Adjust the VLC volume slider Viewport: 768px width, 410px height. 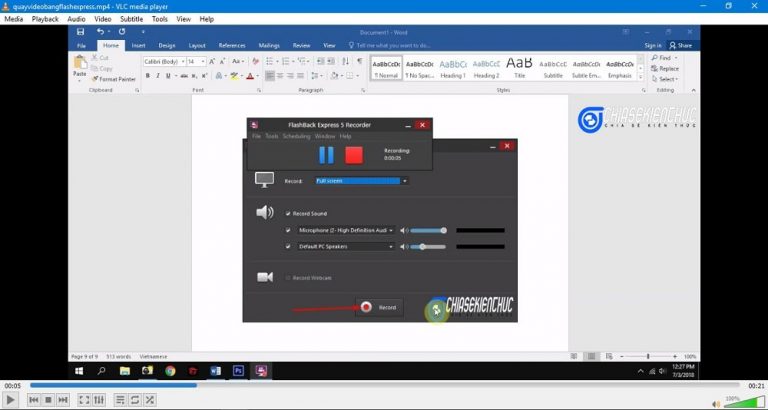744,402
